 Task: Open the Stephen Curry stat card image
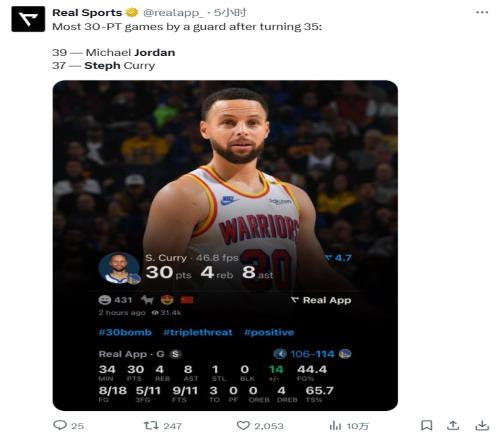pos(225,245)
